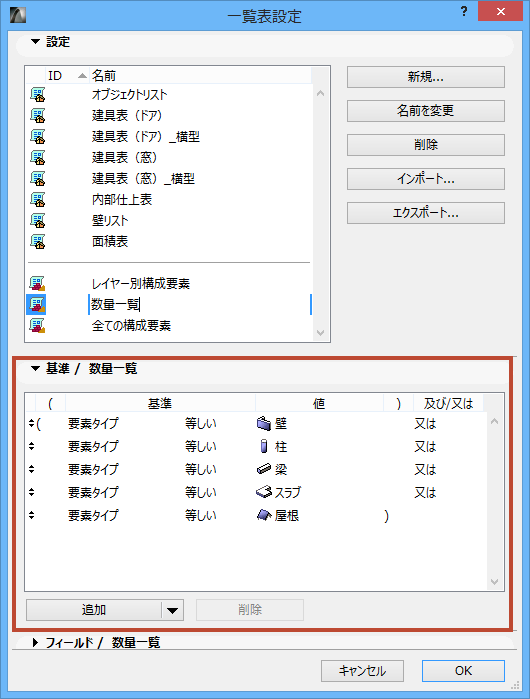Click the criteria list scroll-up arrow
Screen dimensions: 530x699
click(x=494, y=422)
